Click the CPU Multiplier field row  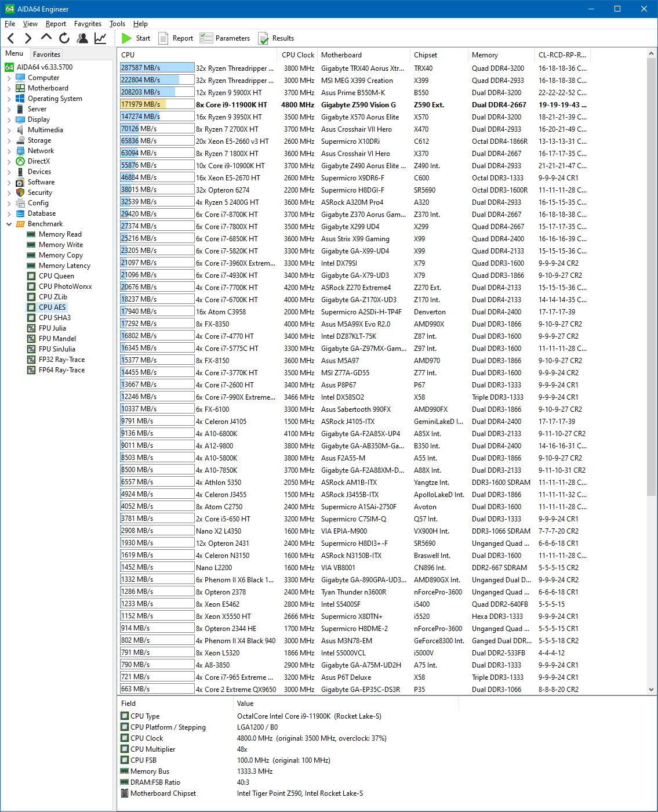pyautogui.click(x=290, y=749)
